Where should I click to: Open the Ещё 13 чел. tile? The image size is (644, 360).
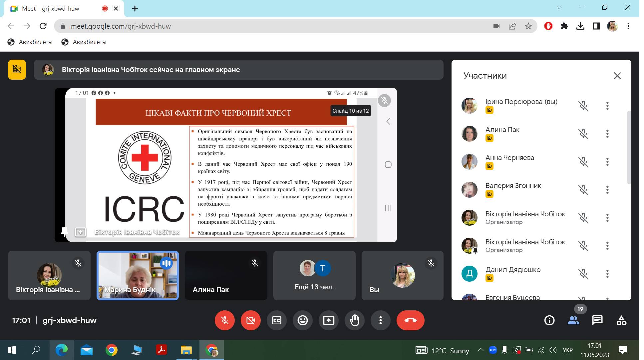(x=314, y=275)
